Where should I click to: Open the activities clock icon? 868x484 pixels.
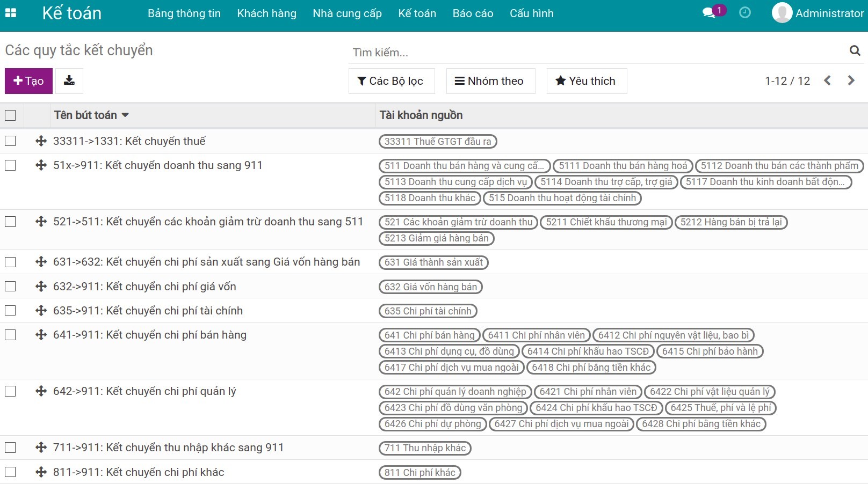745,13
